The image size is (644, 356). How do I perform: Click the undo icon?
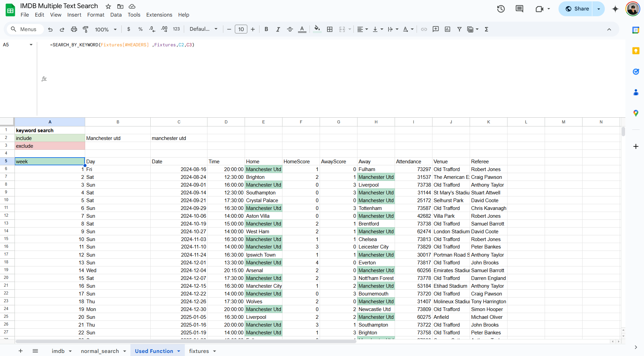50,29
